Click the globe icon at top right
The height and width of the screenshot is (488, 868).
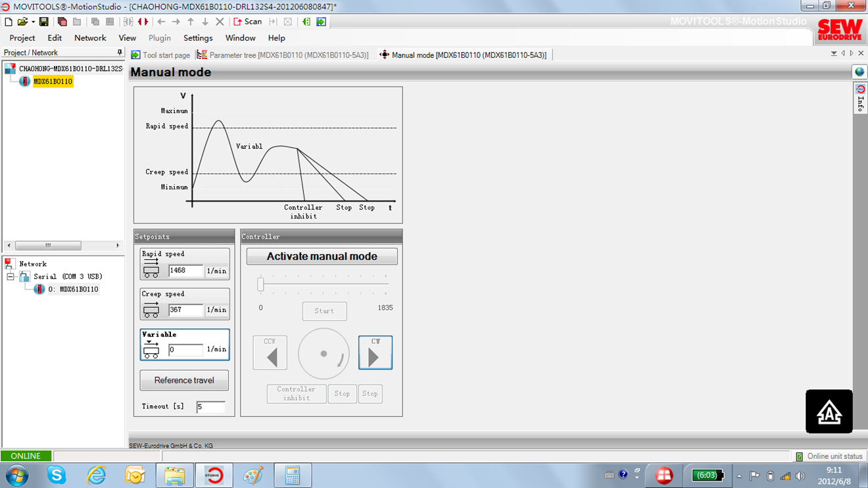[859, 72]
